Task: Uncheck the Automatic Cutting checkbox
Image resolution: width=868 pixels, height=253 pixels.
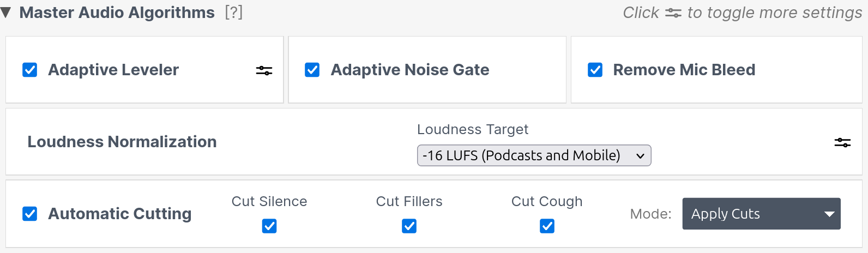Action: (x=30, y=214)
